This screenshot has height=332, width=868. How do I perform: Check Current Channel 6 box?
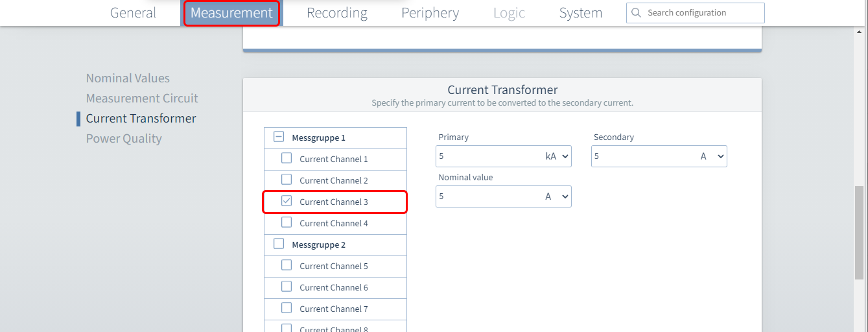click(286, 287)
